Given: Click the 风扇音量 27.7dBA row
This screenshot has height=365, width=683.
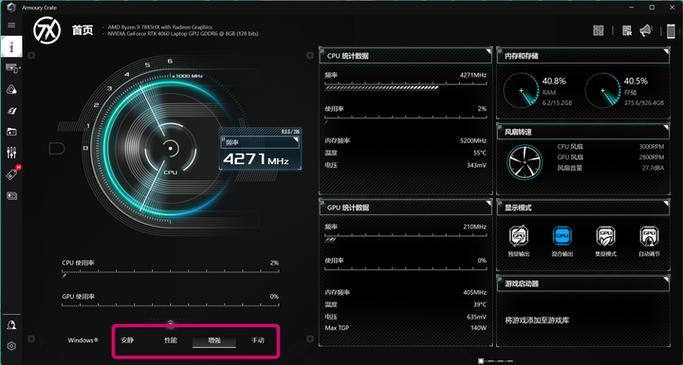Looking at the screenshot, I should click(611, 168).
